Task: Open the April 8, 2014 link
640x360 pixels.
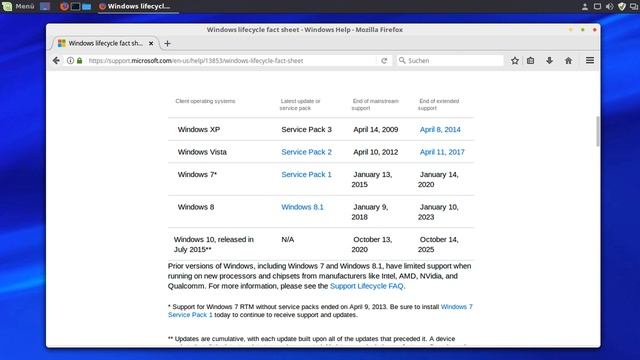Action: (x=440, y=129)
